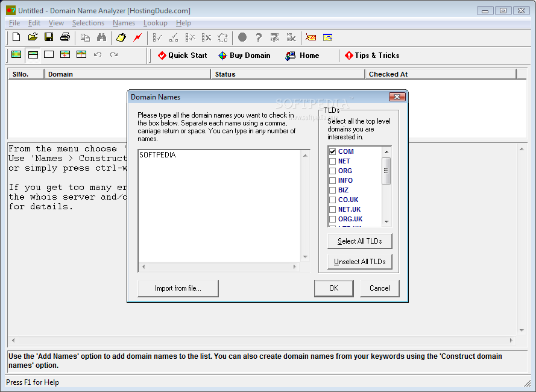
Task: Click the Find binoculars icon
Action: click(x=101, y=37)
